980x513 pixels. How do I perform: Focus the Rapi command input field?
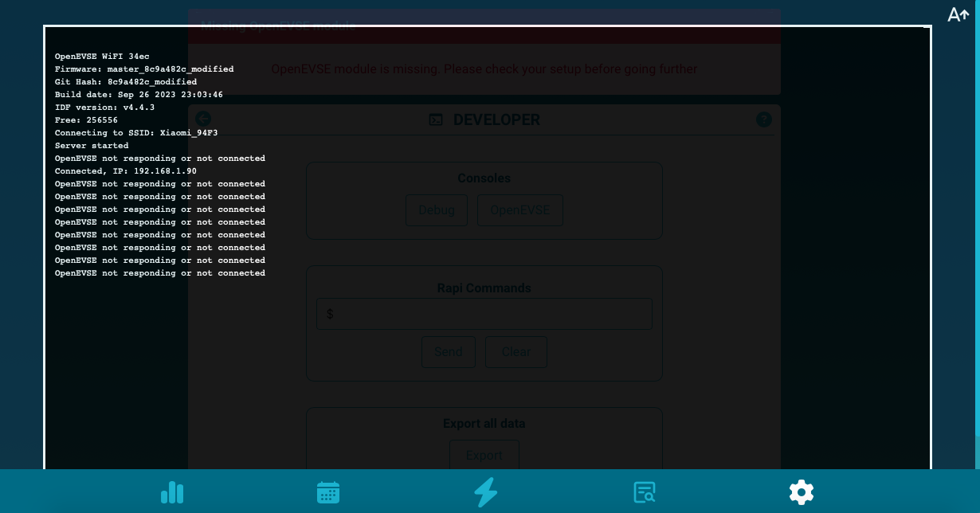(484, 314)
